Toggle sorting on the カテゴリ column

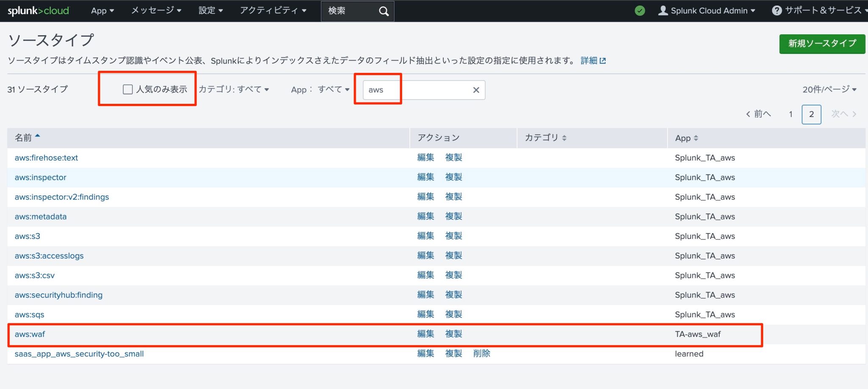pos(565,137)
